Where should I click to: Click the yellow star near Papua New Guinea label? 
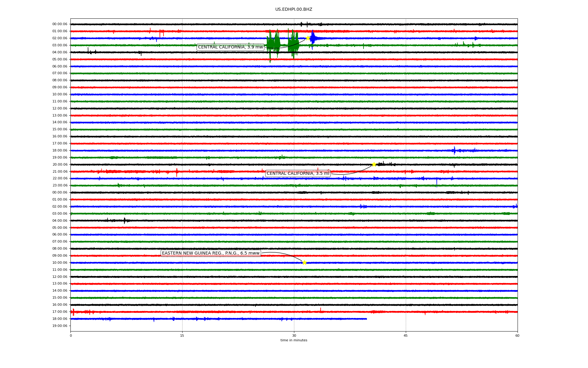(304, 263)
